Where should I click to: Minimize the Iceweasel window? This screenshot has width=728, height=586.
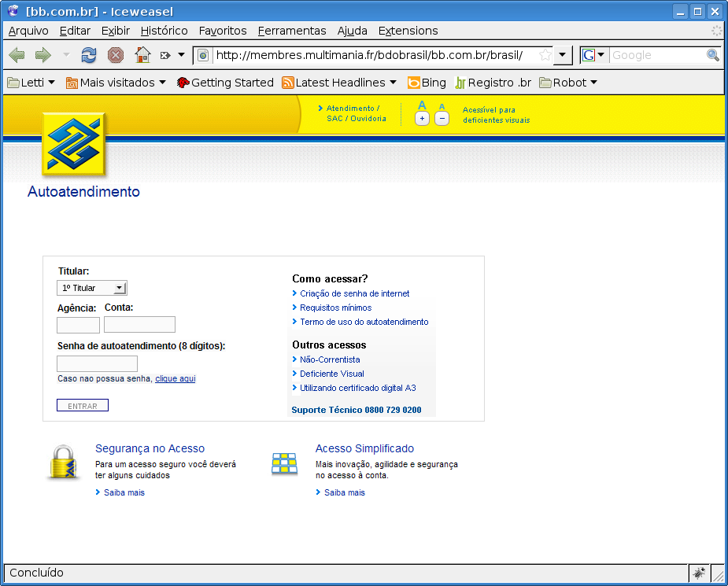click(x=680, y=11)
